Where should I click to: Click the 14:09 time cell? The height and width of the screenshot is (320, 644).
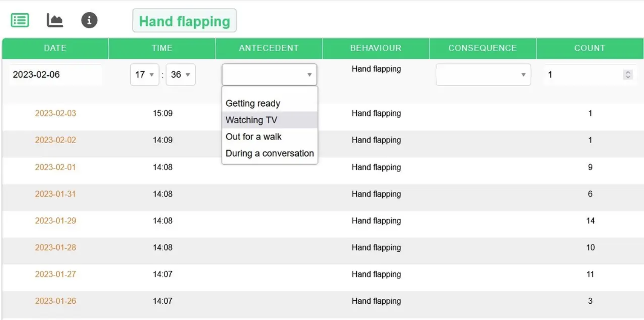coord(163,140)
